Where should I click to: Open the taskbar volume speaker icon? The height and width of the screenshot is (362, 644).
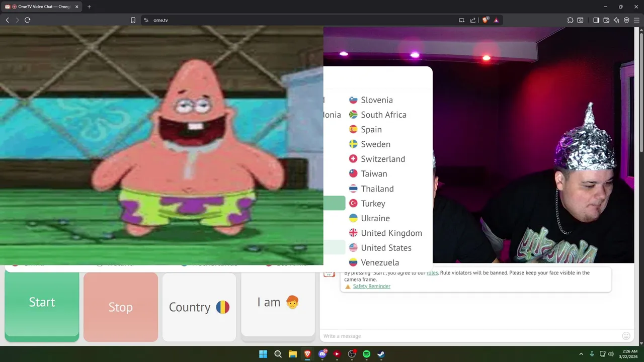click(611, 354)
